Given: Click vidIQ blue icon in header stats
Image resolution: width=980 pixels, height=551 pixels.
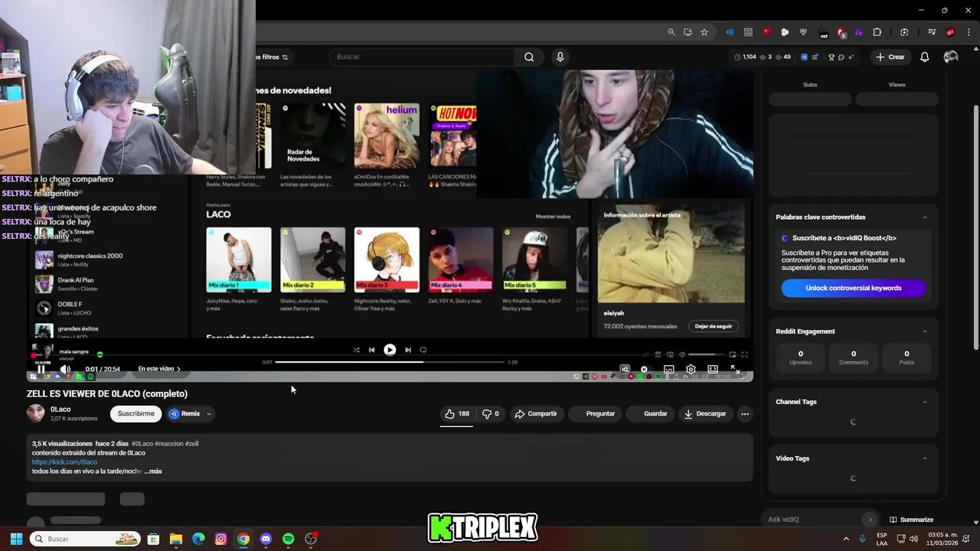Looking at the screenshot, I should pos(804,57).
